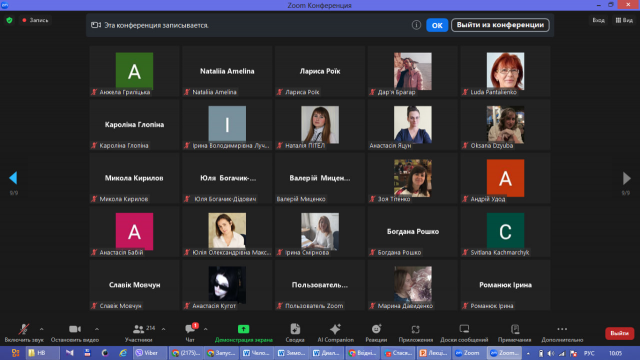Select Марина Давиденко participant tile
Image resolution: width=640 pixels, height=360 pixels.
click(413, 285)
